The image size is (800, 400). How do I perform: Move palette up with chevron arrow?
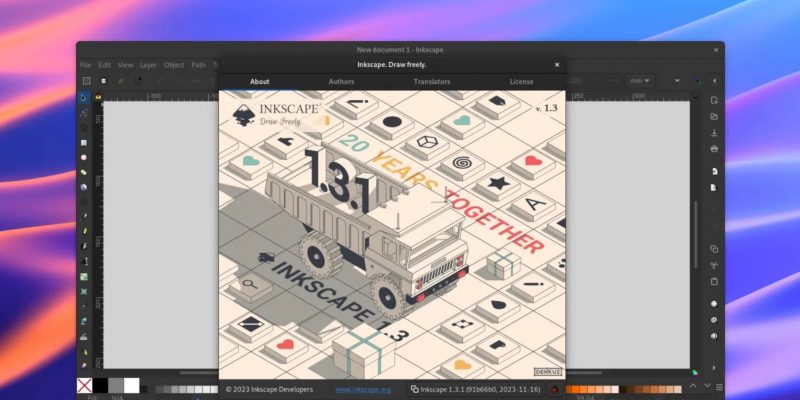point(693,385)
